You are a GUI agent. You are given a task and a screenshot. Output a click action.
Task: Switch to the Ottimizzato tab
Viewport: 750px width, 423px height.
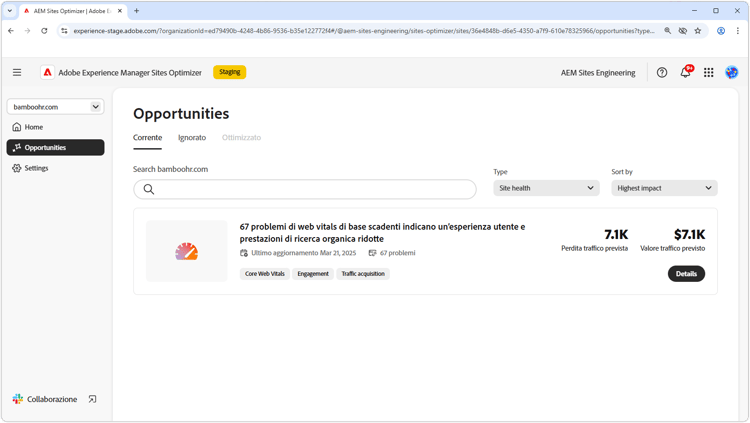[242, 138]
